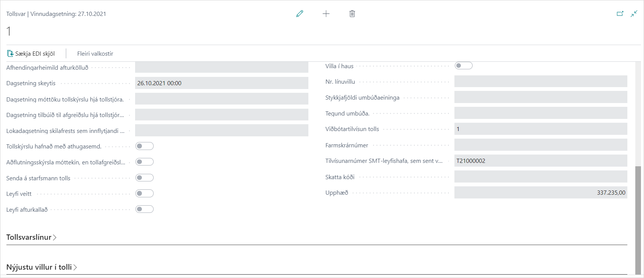Click the vertical scrollbar thumb

[x=638, y=220]
